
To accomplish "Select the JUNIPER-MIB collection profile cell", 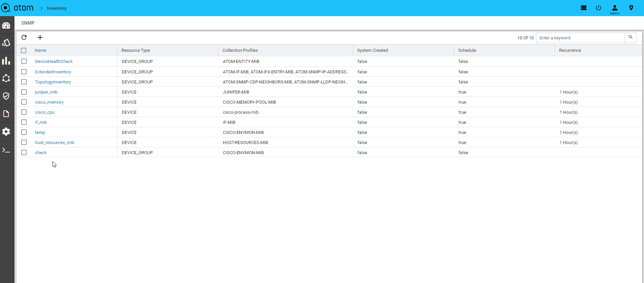I will [x=236, y=92].
